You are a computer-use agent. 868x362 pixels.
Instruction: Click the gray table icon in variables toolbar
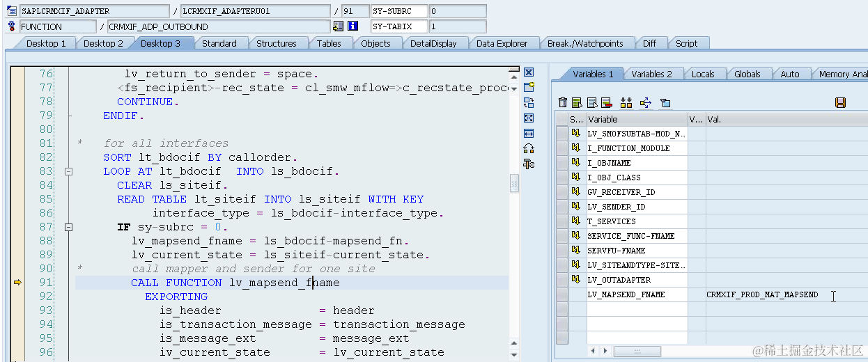(x=592, y=103)
